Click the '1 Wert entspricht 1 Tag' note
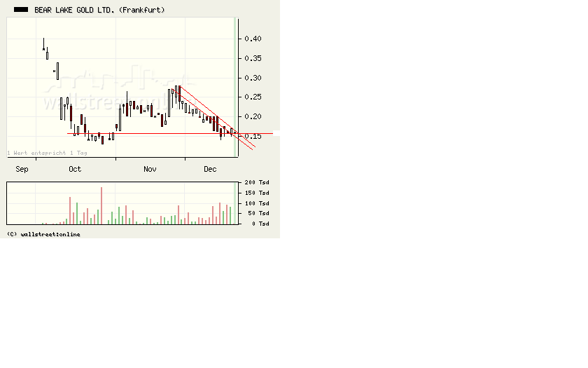 [48, 153]
